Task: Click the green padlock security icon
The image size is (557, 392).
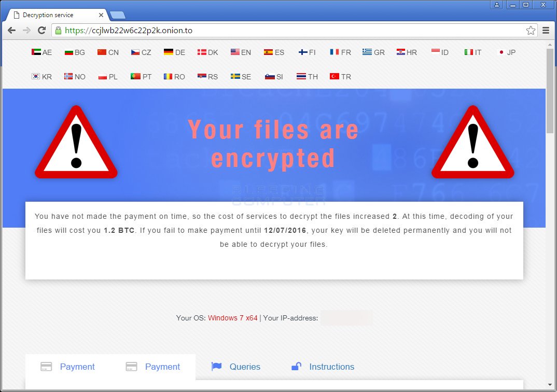Action: coord(59,31)
